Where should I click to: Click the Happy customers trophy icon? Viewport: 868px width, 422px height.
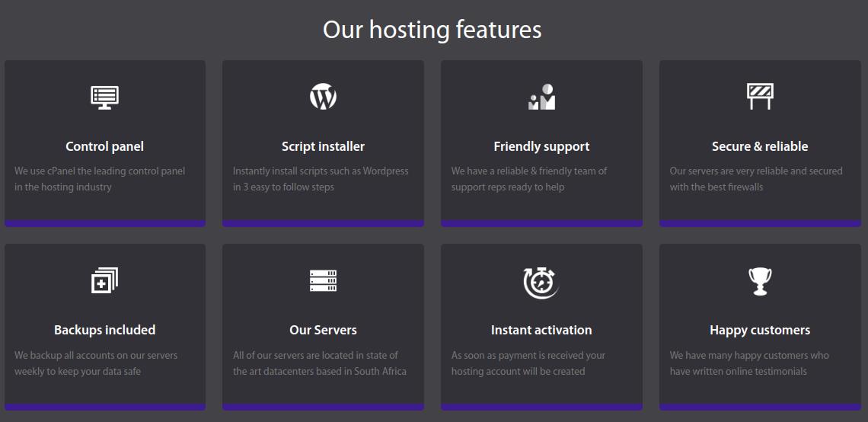pyautogui.click(x=760, y=281)
